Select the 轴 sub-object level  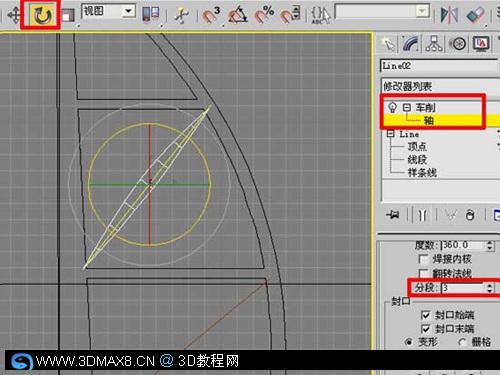[x=429, y=120]
